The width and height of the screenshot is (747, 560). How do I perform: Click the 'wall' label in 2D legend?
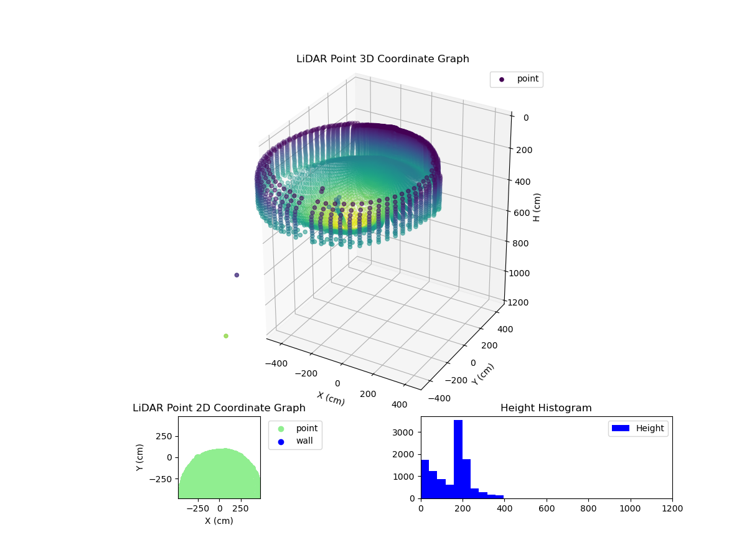[304, 441]
